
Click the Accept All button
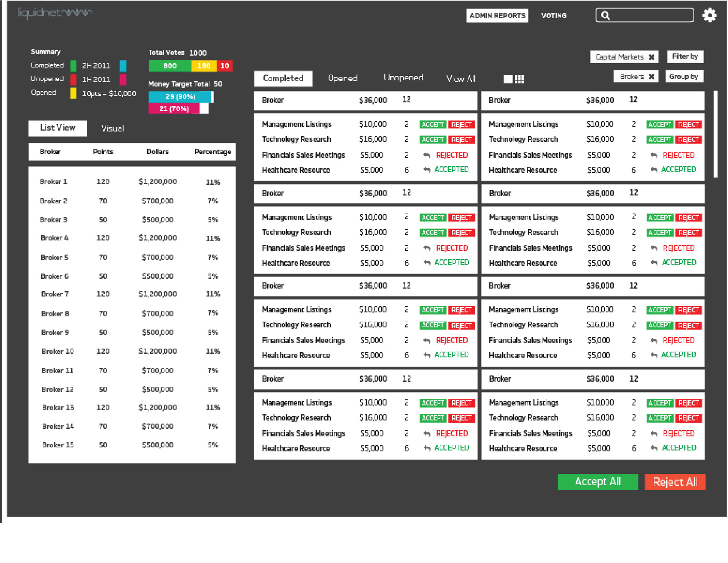coord(597,481)
